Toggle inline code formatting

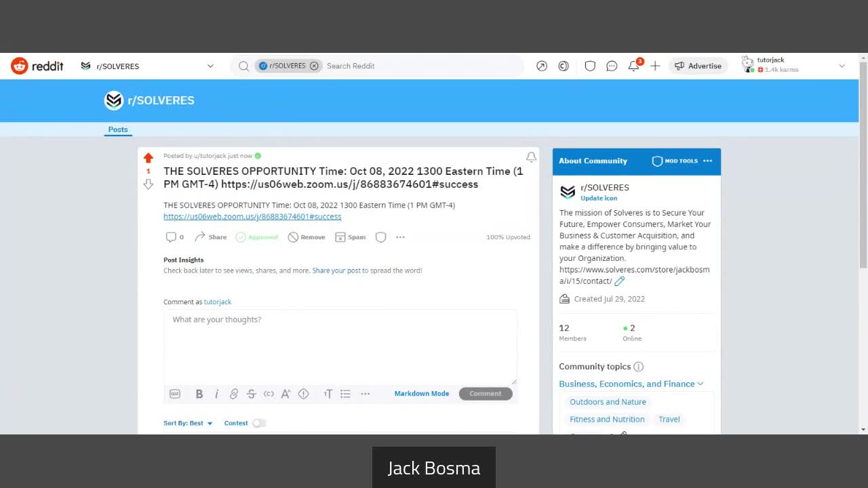269,394
